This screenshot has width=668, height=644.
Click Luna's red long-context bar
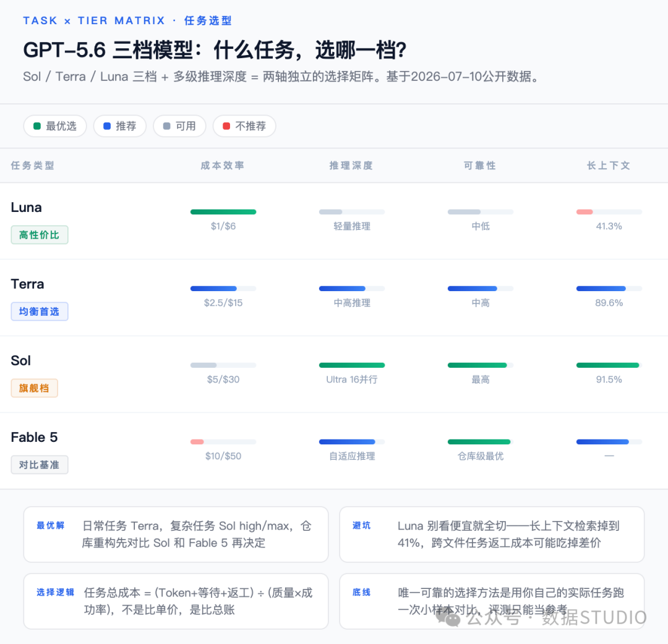pos(584,212)
